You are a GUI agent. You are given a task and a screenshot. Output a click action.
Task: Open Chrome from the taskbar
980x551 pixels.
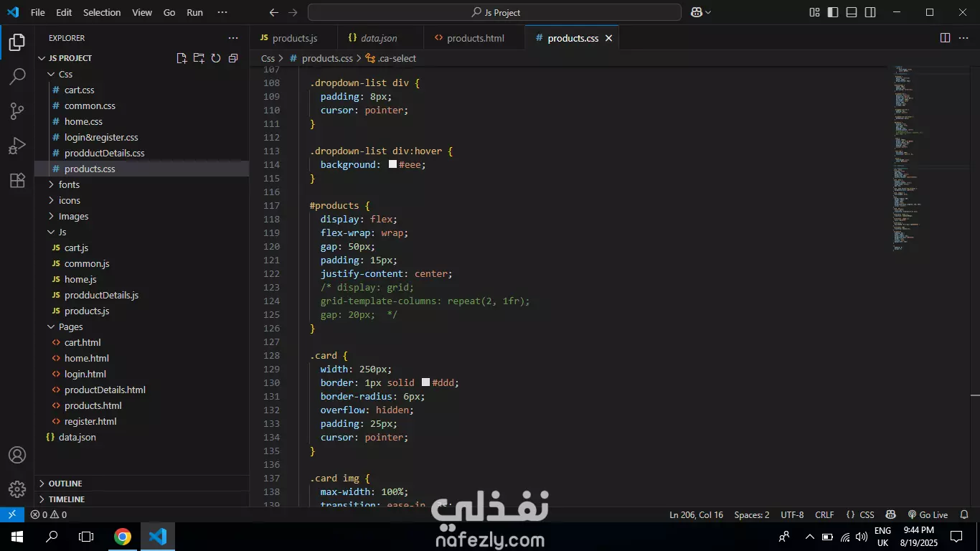tap(123, 537)
